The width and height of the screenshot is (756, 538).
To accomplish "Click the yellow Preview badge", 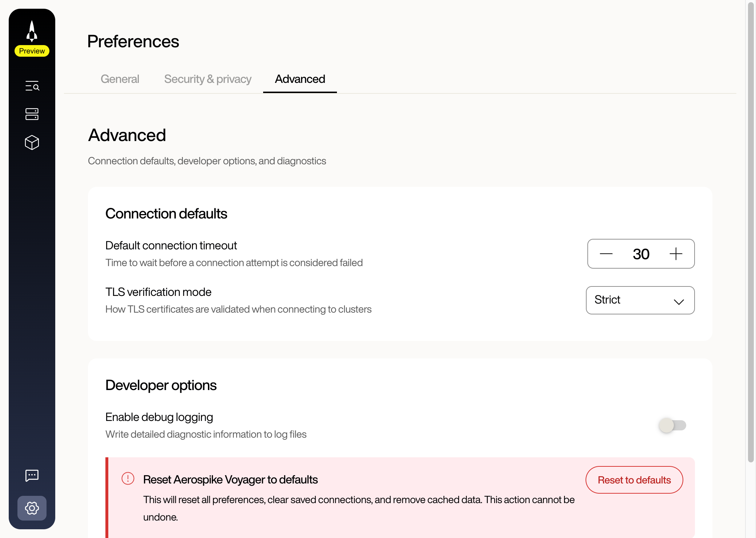I will click(32, 51).
